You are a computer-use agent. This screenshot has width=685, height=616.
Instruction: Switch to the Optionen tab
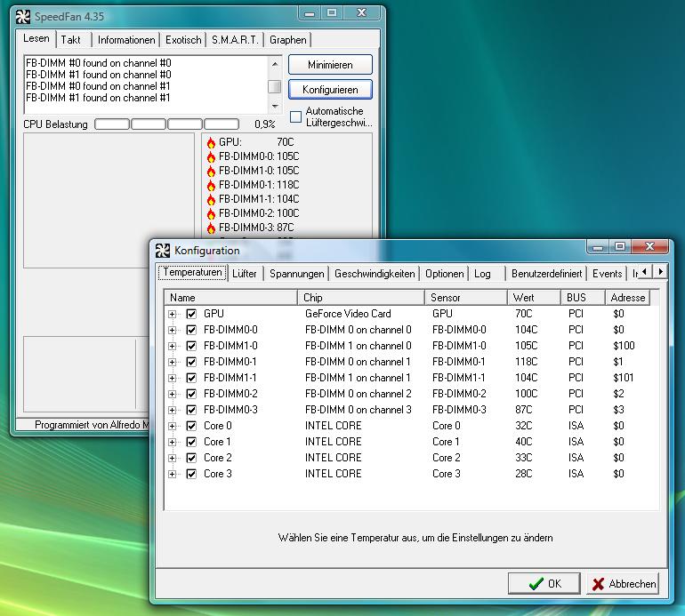tap(444, 274)
